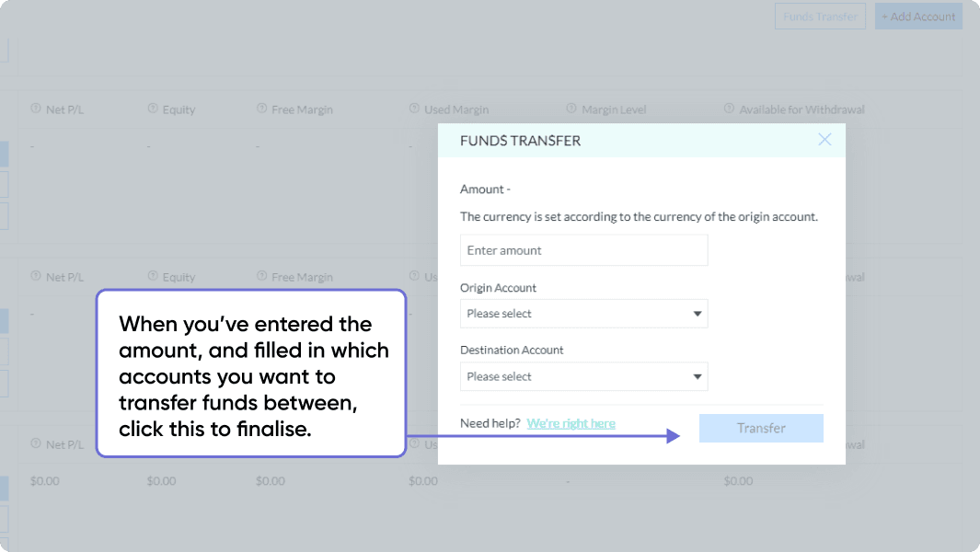Expand the Destination Account dropdown
The image size is (980, 552).
[583, 376]
